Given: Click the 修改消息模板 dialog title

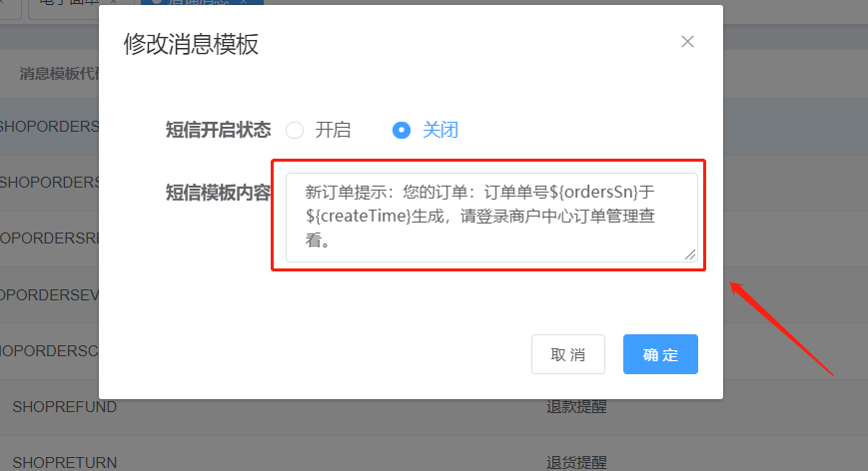Looking at the screenshot, I should [x=191, y=44].
